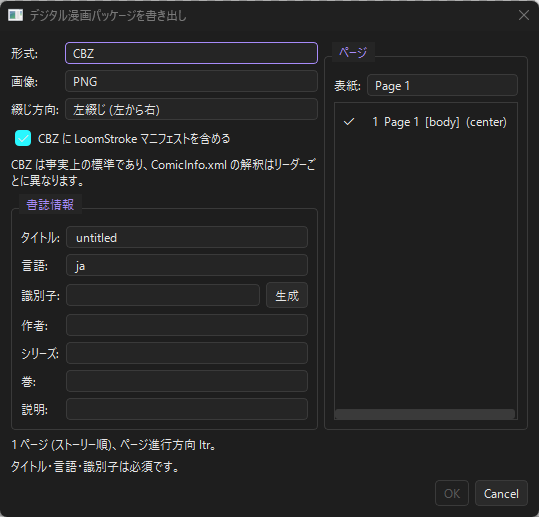
Task: Click the app icon in the title bar
Action: (x=15, y=15)
